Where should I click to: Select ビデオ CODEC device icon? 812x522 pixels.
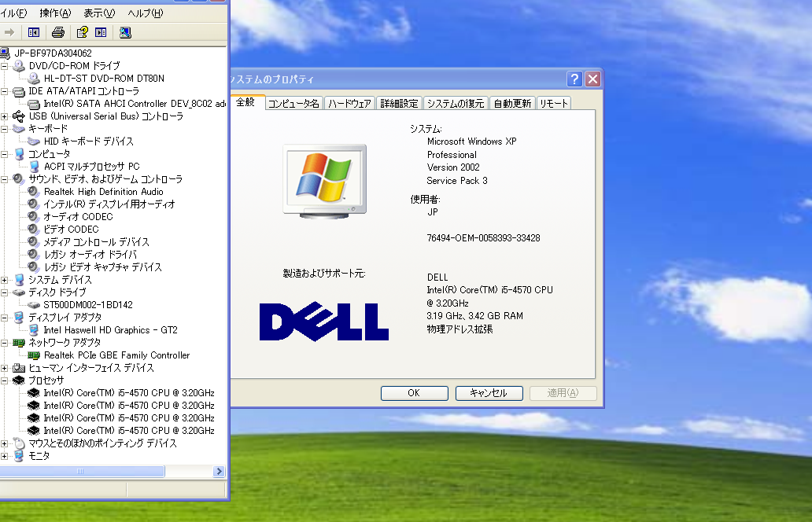click(34, 230)
